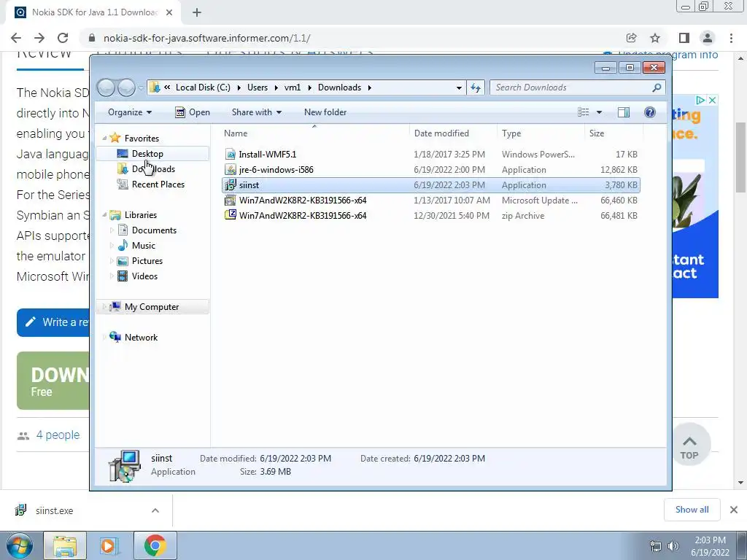Open the address bar history dropdown
This screenshot has width=747, height=560.
coord(459,87)
